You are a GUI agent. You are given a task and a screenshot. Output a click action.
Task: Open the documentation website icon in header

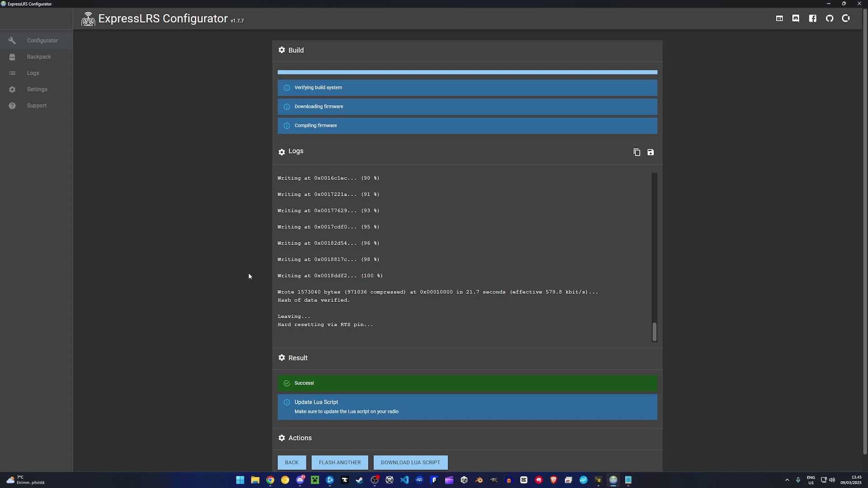(779, 19)
